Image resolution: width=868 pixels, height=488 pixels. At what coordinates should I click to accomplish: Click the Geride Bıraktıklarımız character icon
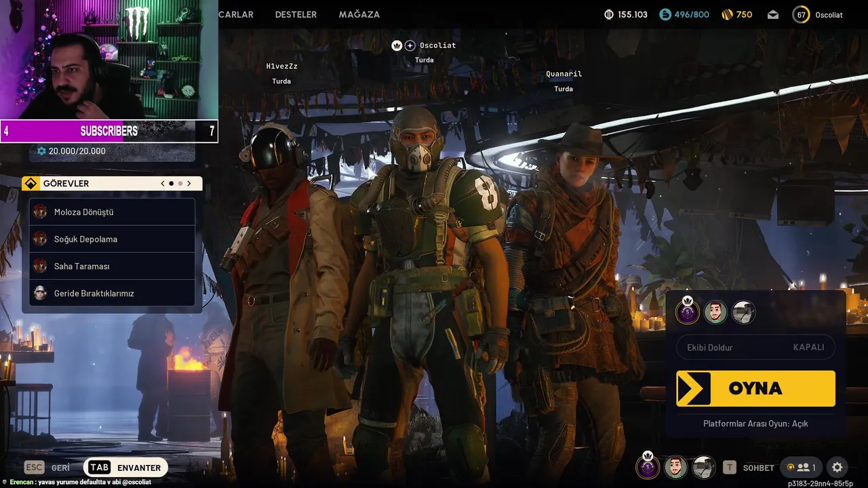coord(40,293)
